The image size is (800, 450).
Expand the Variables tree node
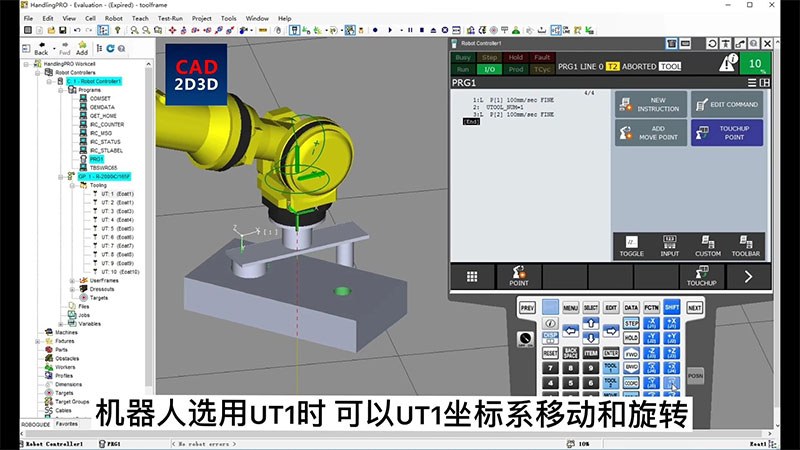pyautogui.click(x=60, y=324)
